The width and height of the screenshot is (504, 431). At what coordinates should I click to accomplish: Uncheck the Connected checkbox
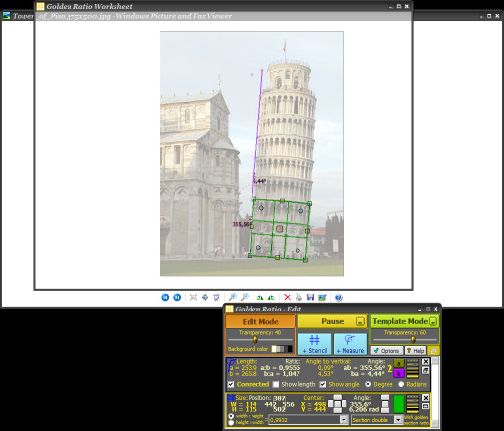point(231,384)
